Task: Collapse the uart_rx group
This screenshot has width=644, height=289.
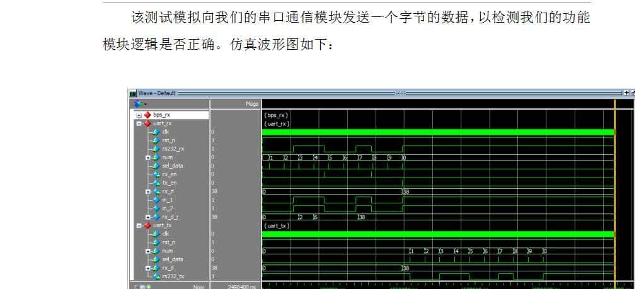Action: (139, 123)
